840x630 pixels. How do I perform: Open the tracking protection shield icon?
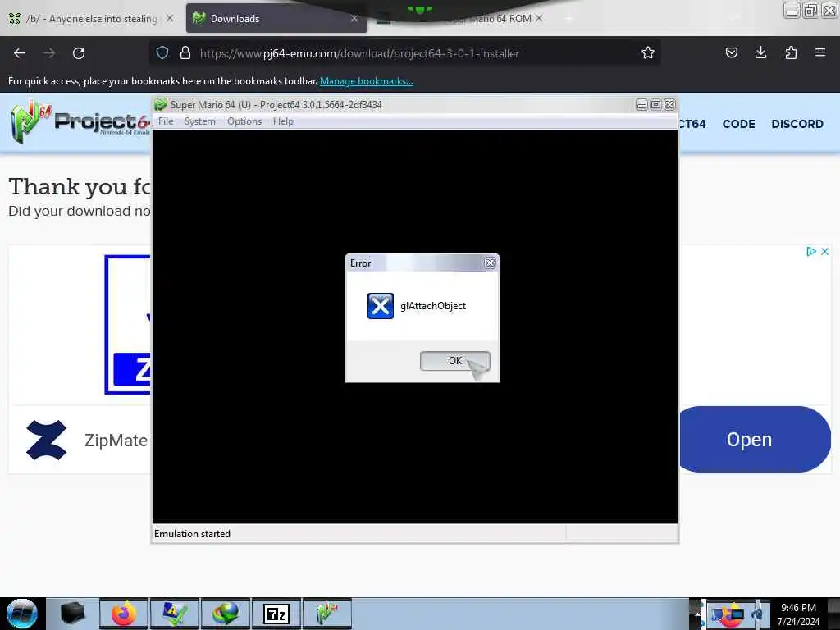click(x=162, y=52)
